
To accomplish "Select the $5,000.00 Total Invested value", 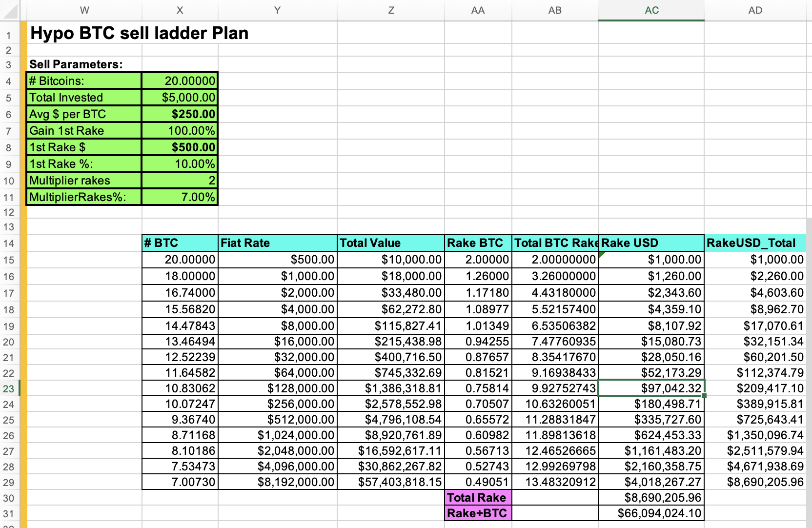I will [x=180, y=98].
